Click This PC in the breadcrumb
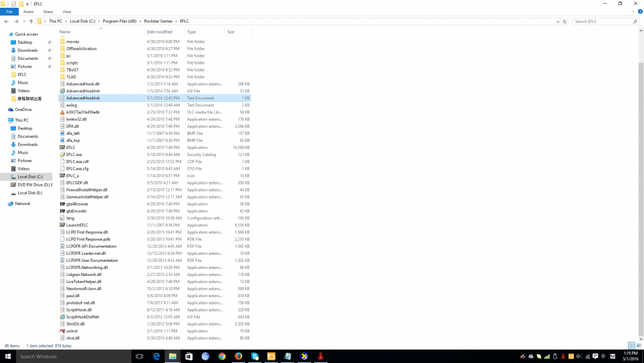The width and height of the screenshot is (644, 363). point(55,21)
